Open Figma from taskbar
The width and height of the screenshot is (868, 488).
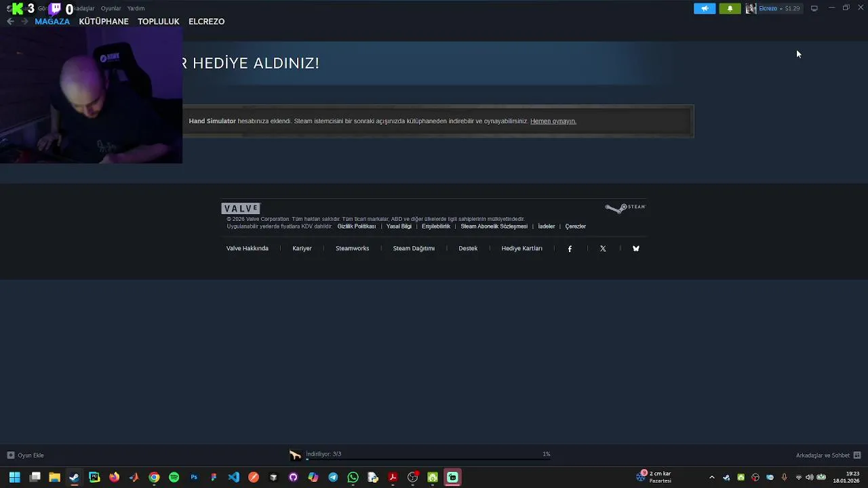tap(214, 477)
